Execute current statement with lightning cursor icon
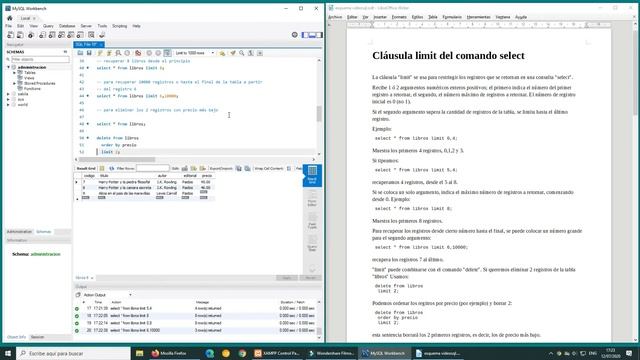This screenshot has height=360, width=640. pos(109,53)
